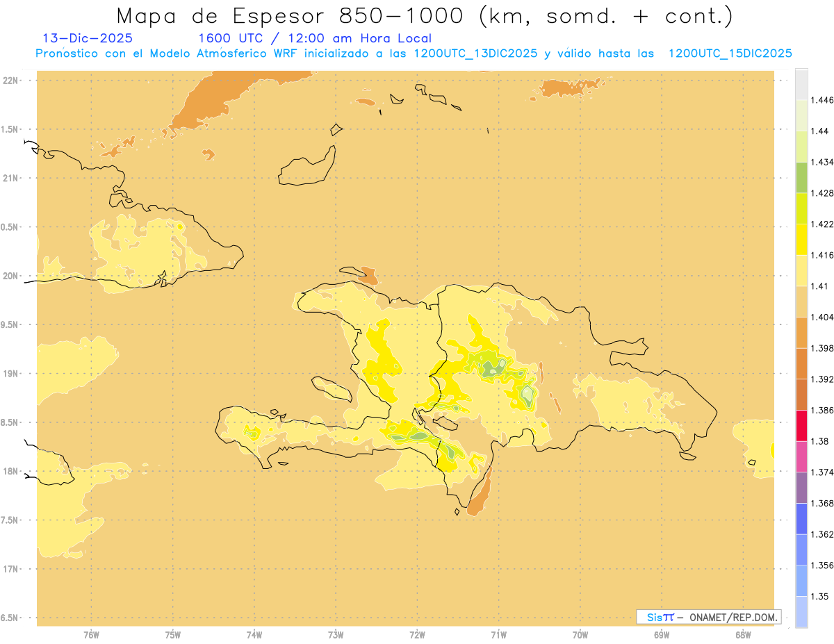The image size is (834, 644).
Task: Click the latitude label "21N"
Action: click(11, 178)
